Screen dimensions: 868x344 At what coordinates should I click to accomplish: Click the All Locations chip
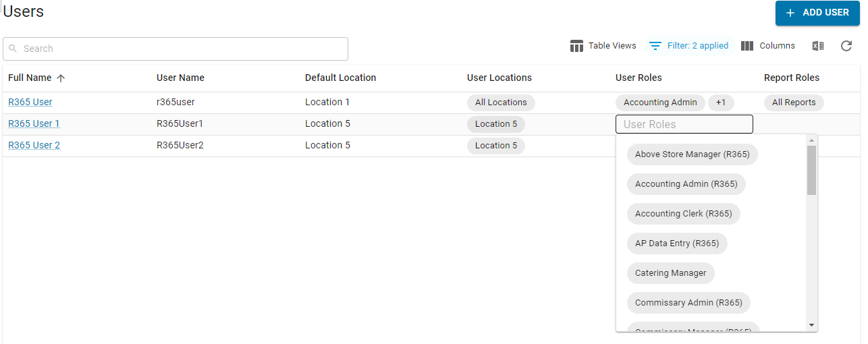pos(501,103)
